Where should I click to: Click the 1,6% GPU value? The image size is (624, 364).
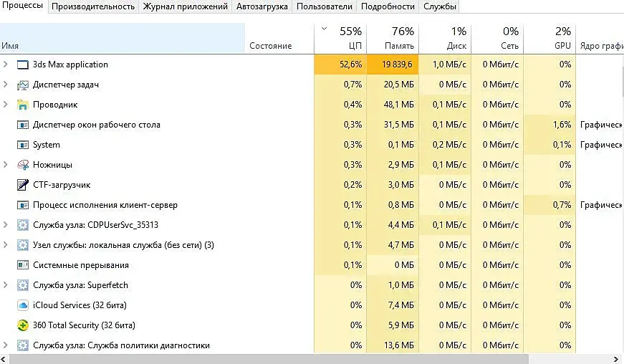562,125
